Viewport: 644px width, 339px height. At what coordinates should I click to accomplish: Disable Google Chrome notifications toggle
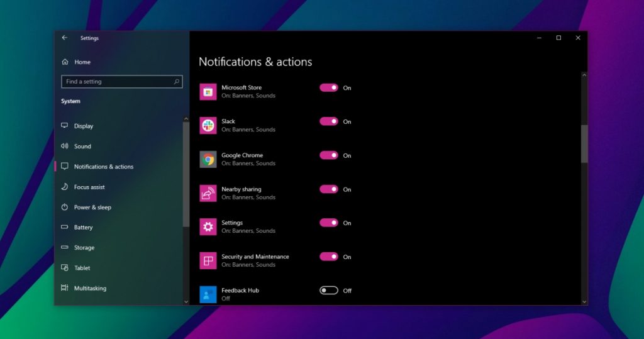(328, 155)
